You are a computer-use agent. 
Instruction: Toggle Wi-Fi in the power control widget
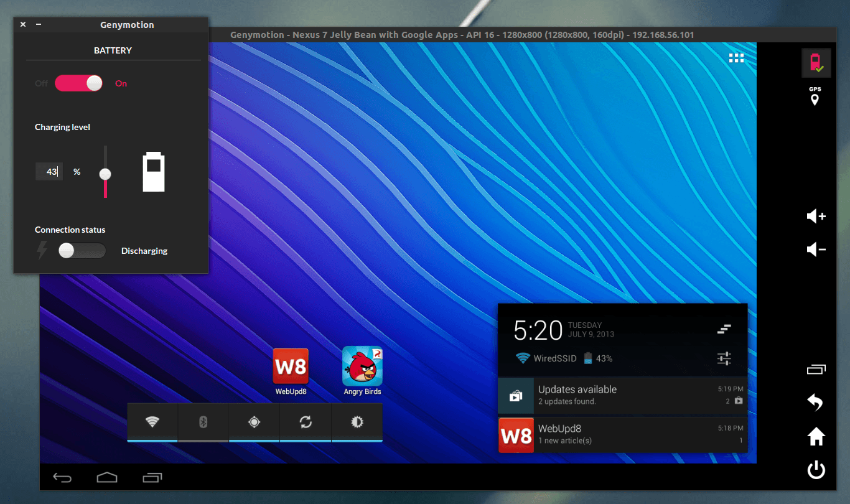click(x=152, y=422)
